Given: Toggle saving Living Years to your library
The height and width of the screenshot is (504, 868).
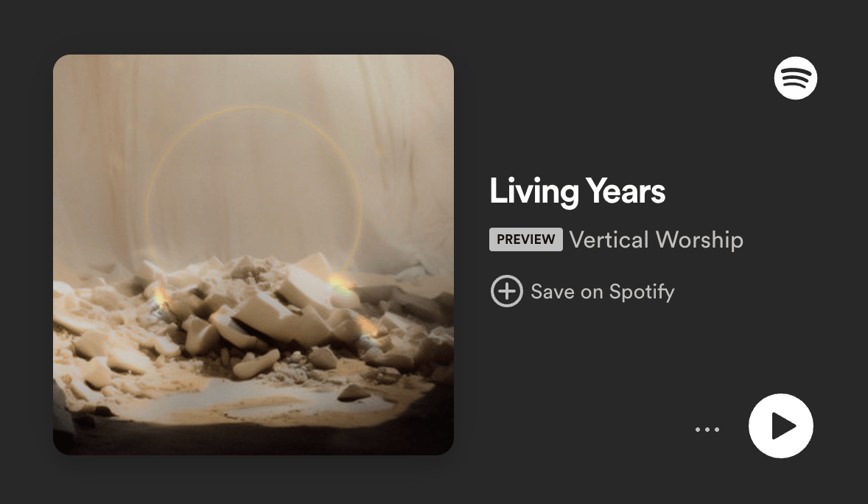Looking at the screenshot, I should pos(582,291).
